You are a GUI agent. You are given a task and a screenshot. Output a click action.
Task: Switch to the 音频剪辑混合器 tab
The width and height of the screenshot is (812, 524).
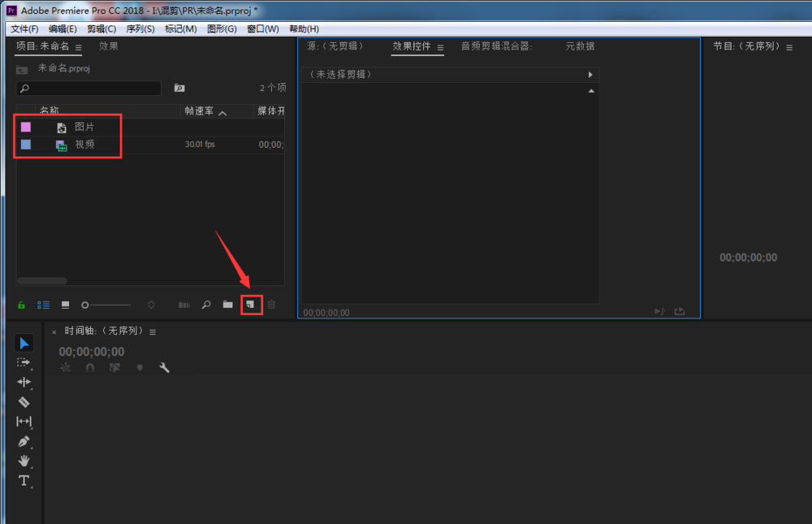click(497, 46)
